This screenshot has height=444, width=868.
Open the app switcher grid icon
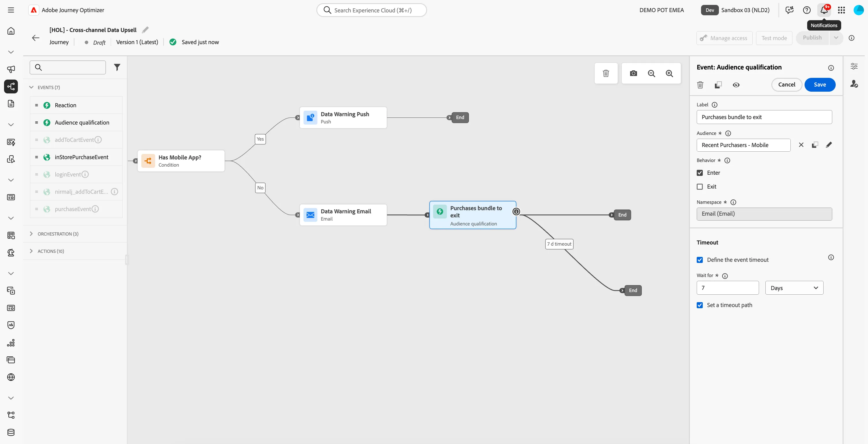click(x=841, y=10)
